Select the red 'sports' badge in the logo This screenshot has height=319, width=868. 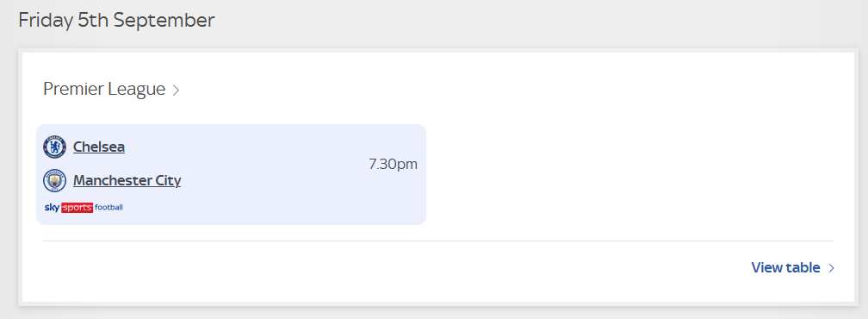77,208
